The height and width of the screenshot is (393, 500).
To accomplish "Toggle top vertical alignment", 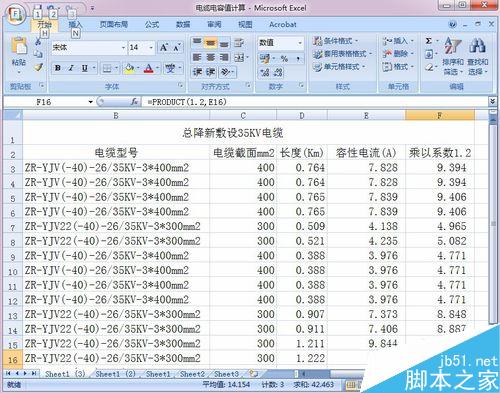I will click(x=197, y=43).
